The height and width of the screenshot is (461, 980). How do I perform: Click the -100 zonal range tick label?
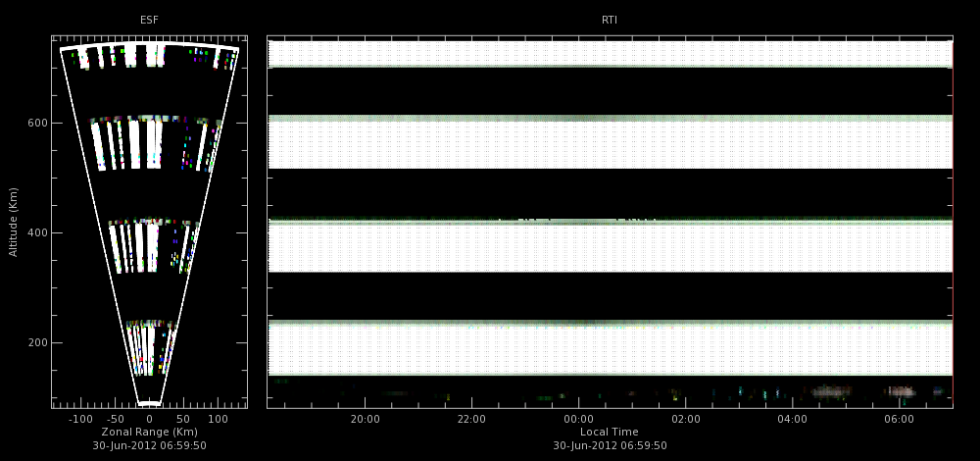click(79, 419)
